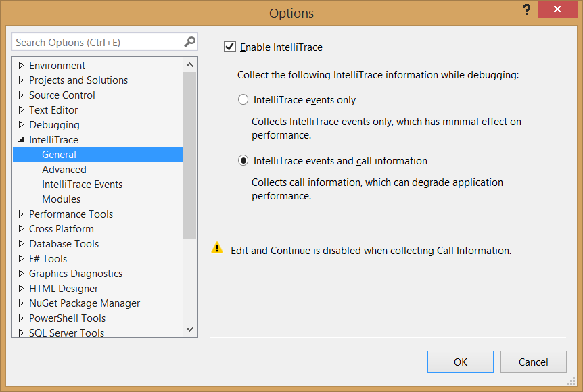
Task: Select the IntelliTrace category label
Action: point(53,140)
